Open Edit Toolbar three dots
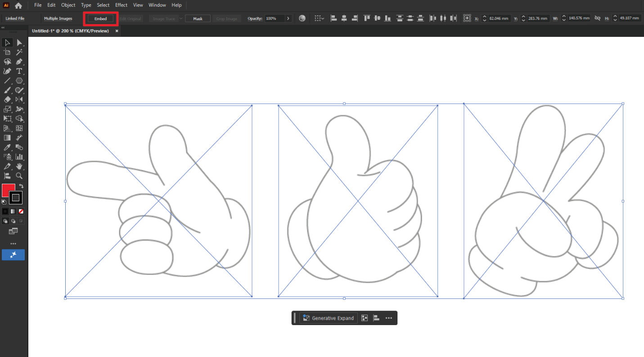This screenshot has width=644, height=357. click(13, 244)
